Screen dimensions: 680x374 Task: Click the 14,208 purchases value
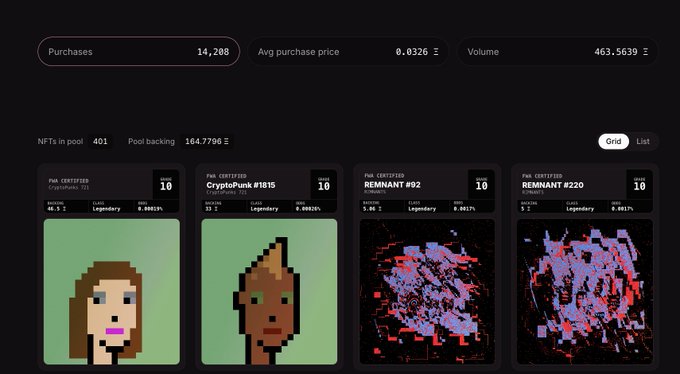[x=213, y=52]
